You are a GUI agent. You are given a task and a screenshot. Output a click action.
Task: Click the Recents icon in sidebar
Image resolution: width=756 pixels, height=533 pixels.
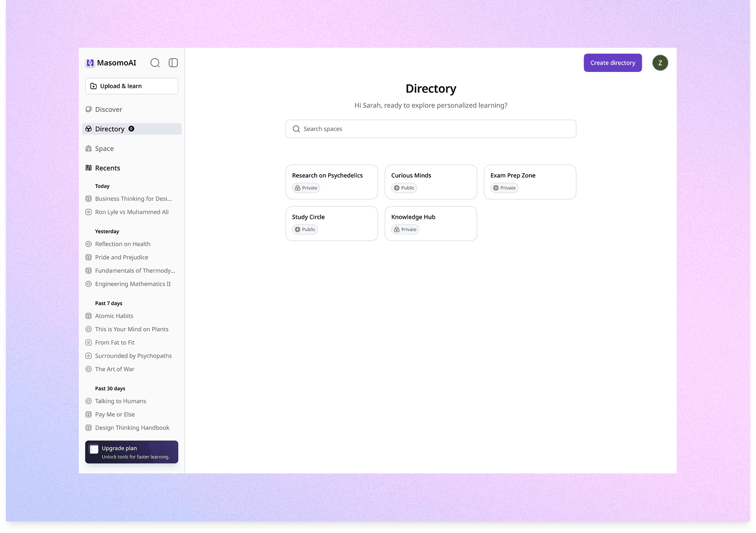[x=89, y=168]
